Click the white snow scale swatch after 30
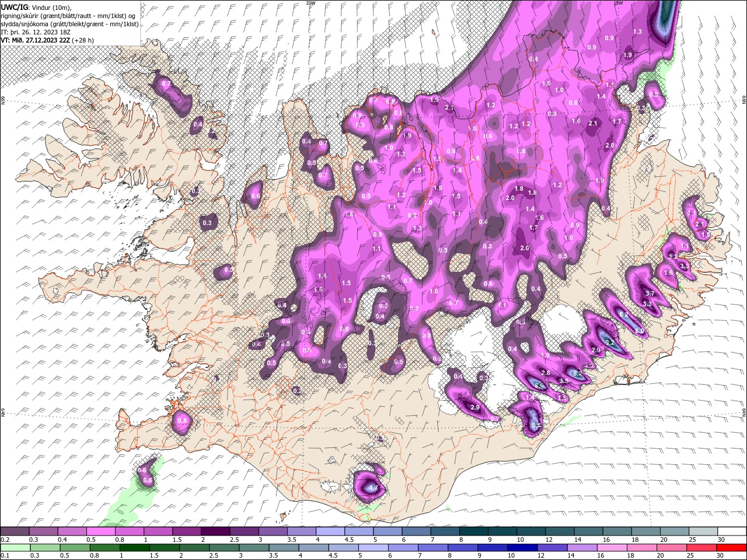747x560 pixels. tap(732, 531)
